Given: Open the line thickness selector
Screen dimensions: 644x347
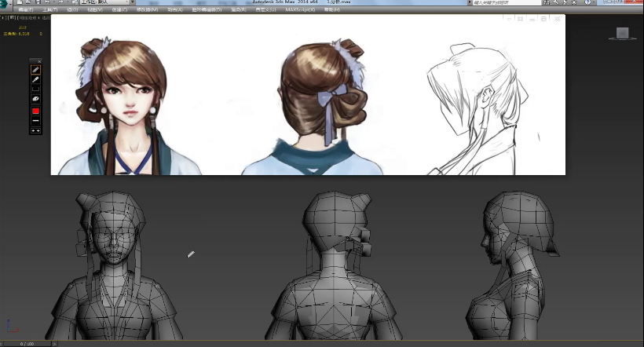Looking at the screenshot, I should (35, 121).
